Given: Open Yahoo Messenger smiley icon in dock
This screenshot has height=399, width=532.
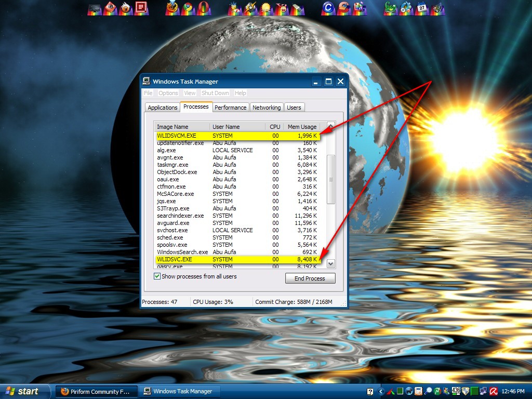Looking at the screenshot, I should (282, 8).
